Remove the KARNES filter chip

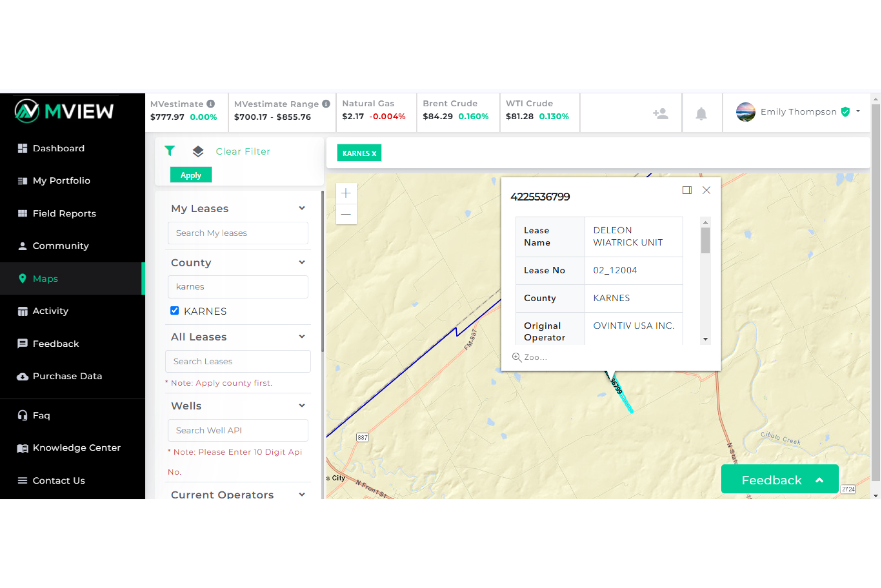[375, 153]
